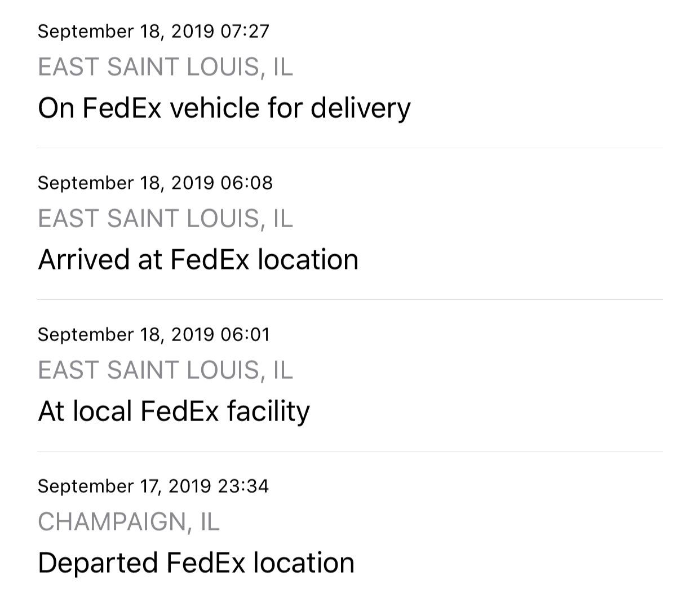Click the divider line below 'Arrived at FedEx location'

click(x=350, y=299)
